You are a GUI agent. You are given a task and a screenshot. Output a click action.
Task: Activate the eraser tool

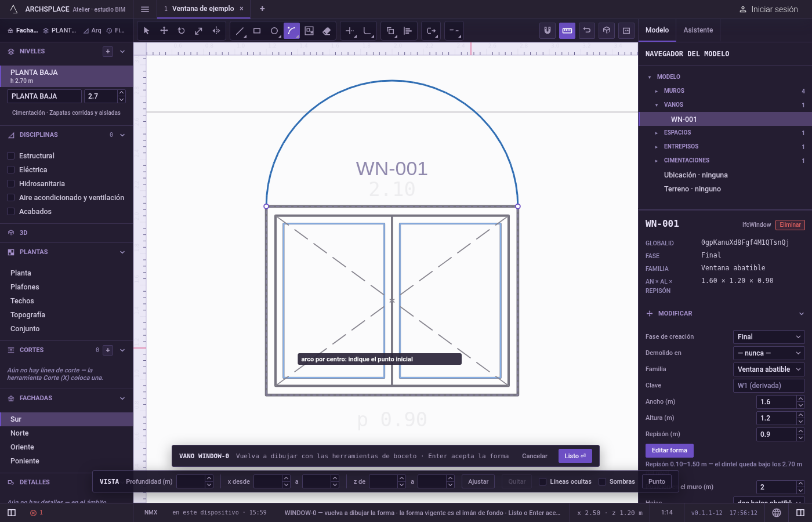click(x=327, y=31)
